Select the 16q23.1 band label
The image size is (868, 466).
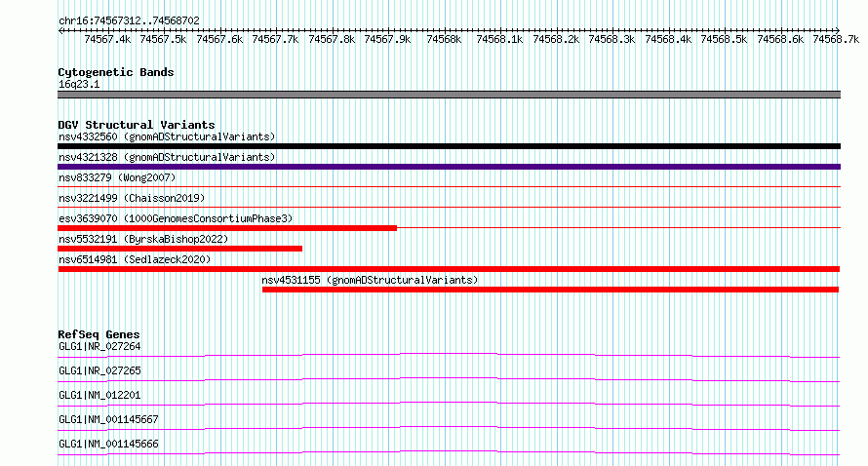coord(79,84)
